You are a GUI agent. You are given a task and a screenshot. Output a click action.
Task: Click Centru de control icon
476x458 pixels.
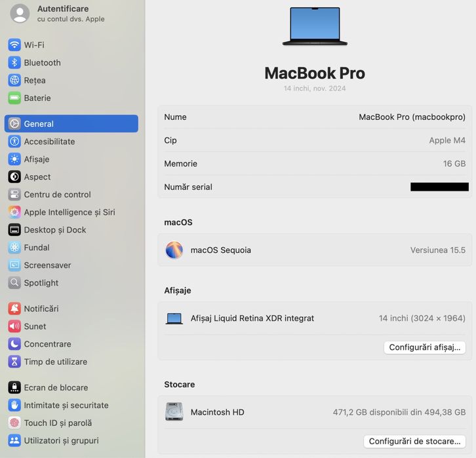tap(14, 195)
